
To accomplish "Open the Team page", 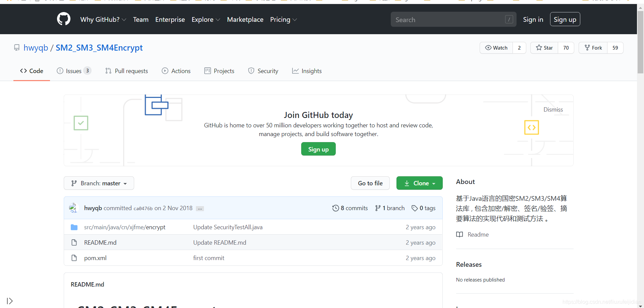I will pyautogui.click(x=141, y=19).
